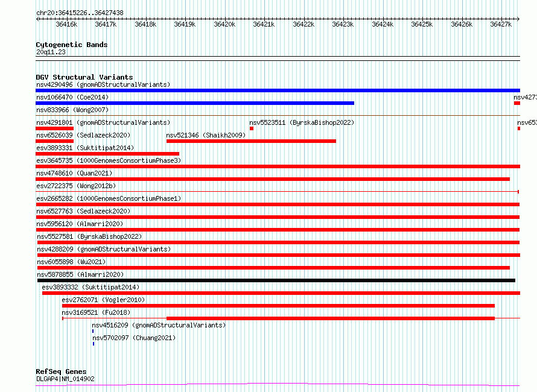Open variant nsv3169521 (Fu2018)
This screenshot has height=392, width=537.
point(96,312)
